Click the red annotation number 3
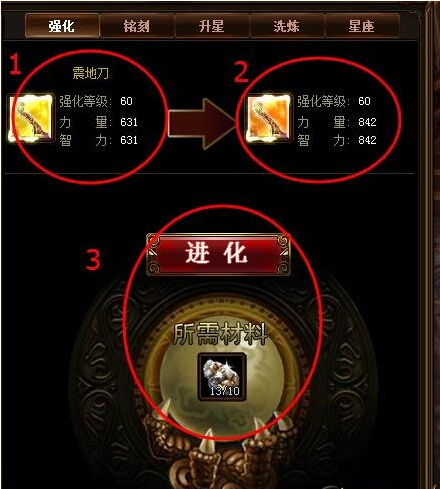The image size is (440, 489). click(x=93, y=259)
